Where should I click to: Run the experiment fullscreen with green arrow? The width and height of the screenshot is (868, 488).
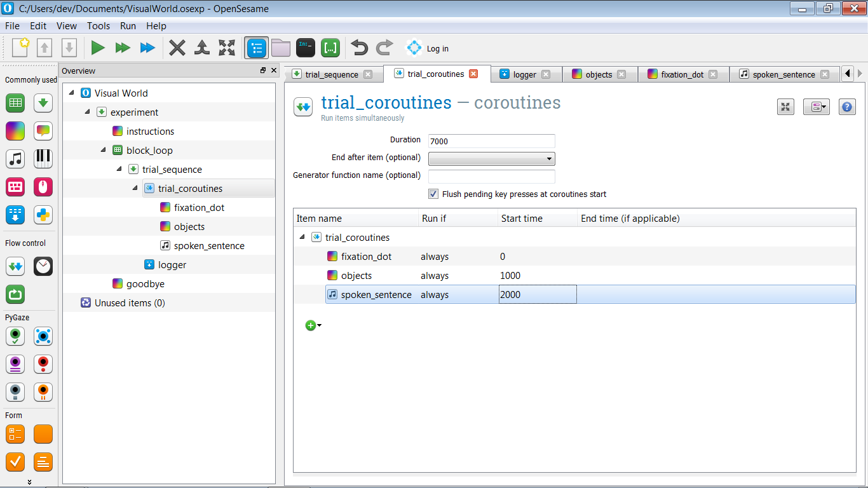coord(98,48)
